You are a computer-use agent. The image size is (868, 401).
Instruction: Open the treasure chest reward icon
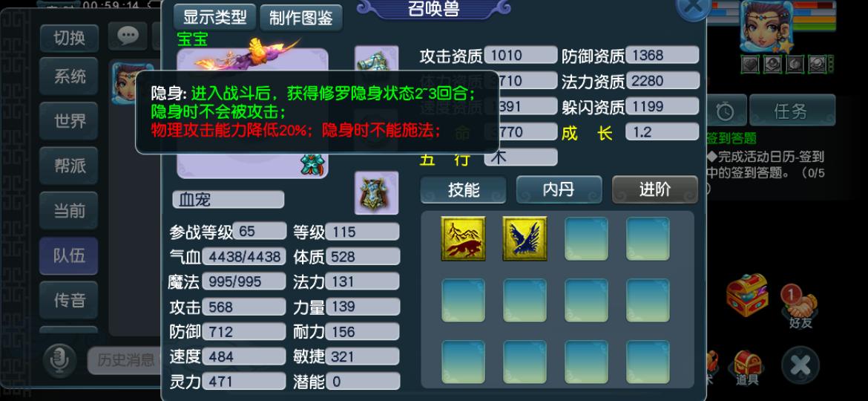click(747, 296)
